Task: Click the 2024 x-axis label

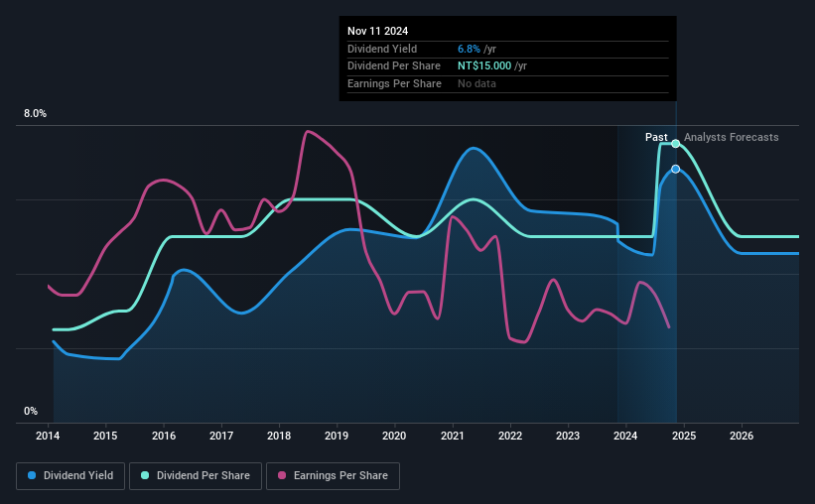Action: coord(625,436)
